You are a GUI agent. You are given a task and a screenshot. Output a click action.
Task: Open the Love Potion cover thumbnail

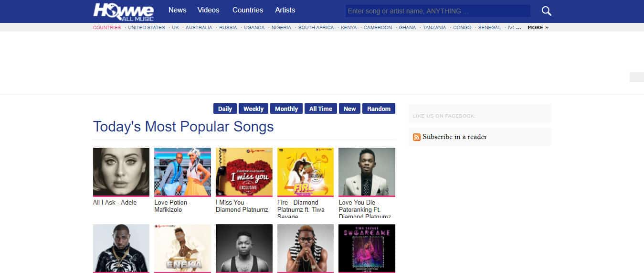point(182,172)
